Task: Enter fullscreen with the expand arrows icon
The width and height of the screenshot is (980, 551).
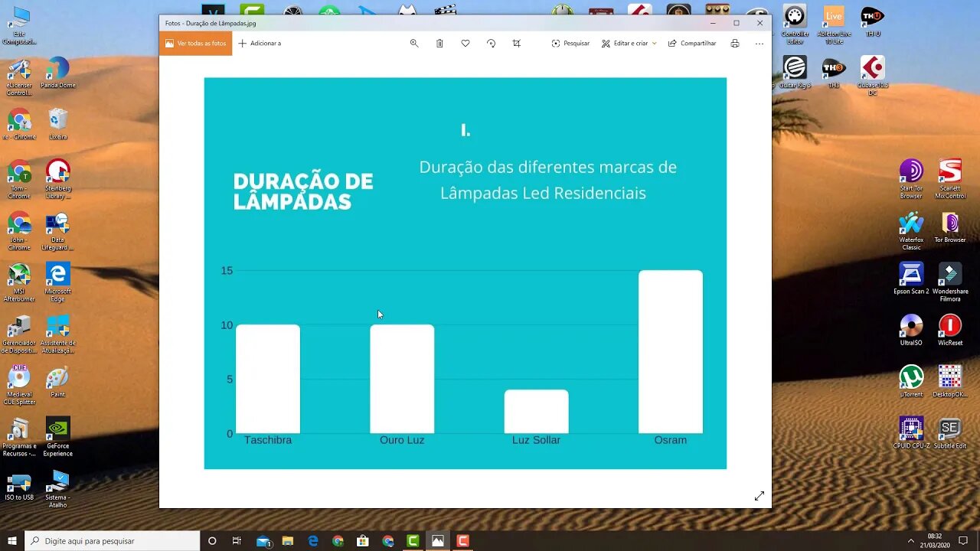Action: point(759,496)
